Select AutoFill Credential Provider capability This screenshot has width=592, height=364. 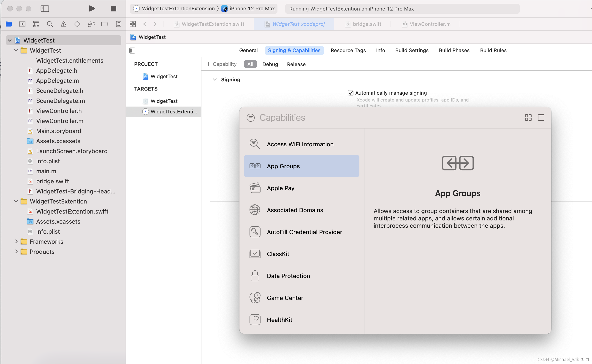(x=301, y=232)
